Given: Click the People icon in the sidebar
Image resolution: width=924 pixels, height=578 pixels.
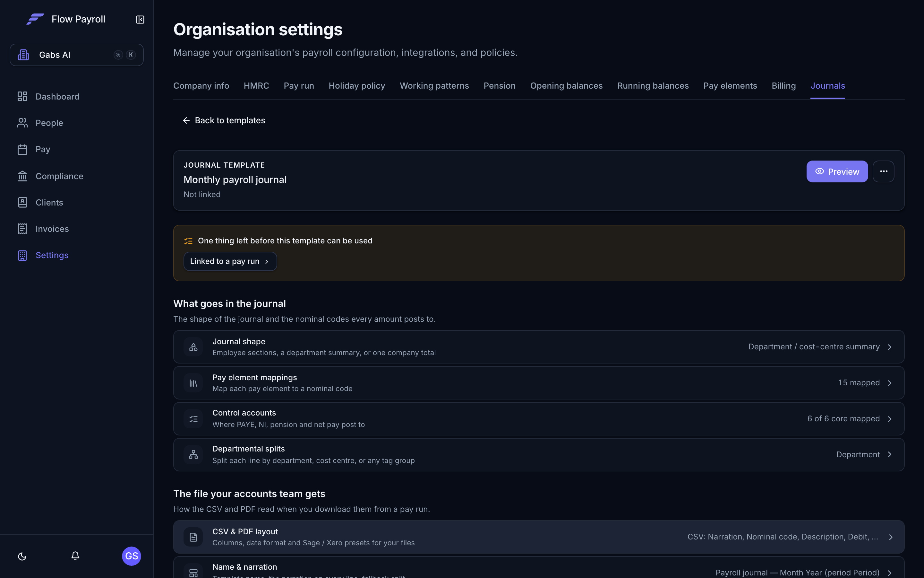Looking at the screenshot, I should pos(22,123).
